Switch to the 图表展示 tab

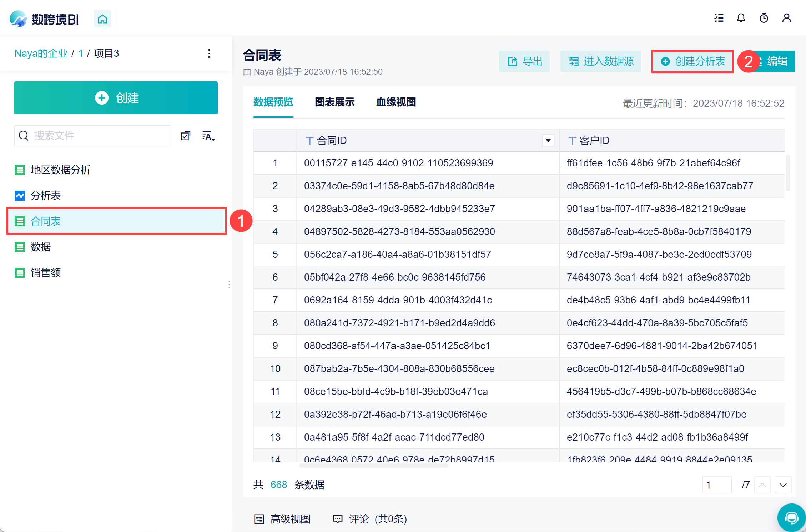tap(334, 102)
